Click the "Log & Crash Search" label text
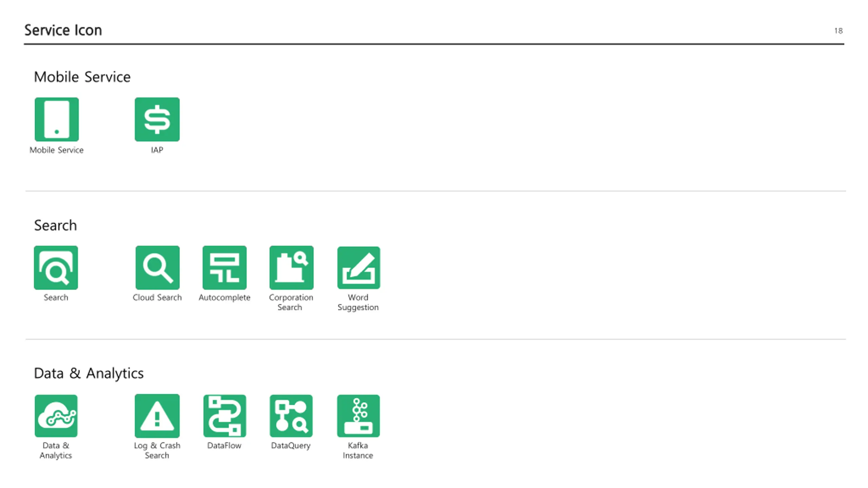This screenshot has height=488, width=868. coord(157,450)
